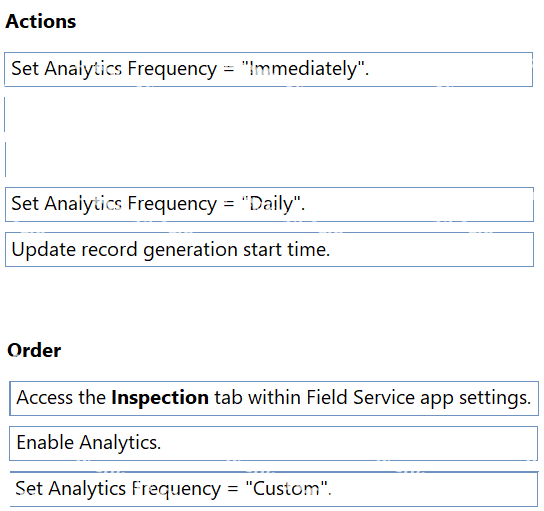Click the quoted value "Daily"
Screen dimensions: 544x511
[x=271, y=203]
